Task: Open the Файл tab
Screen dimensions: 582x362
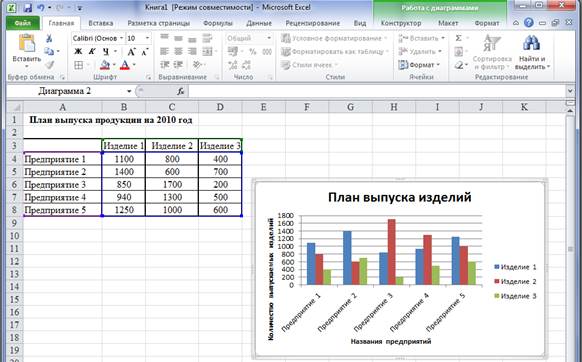Action: [23, 23]
